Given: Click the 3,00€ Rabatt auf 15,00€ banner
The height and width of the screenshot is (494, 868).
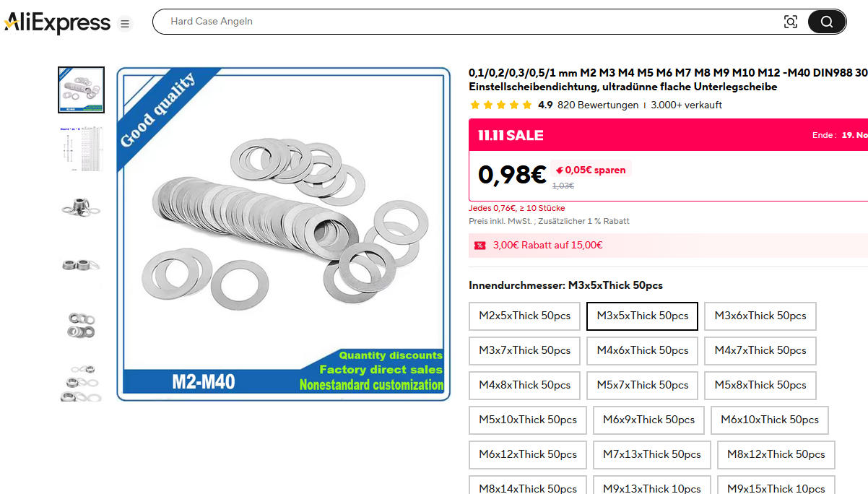Looking at the screenshot, I should click(668, 246).
